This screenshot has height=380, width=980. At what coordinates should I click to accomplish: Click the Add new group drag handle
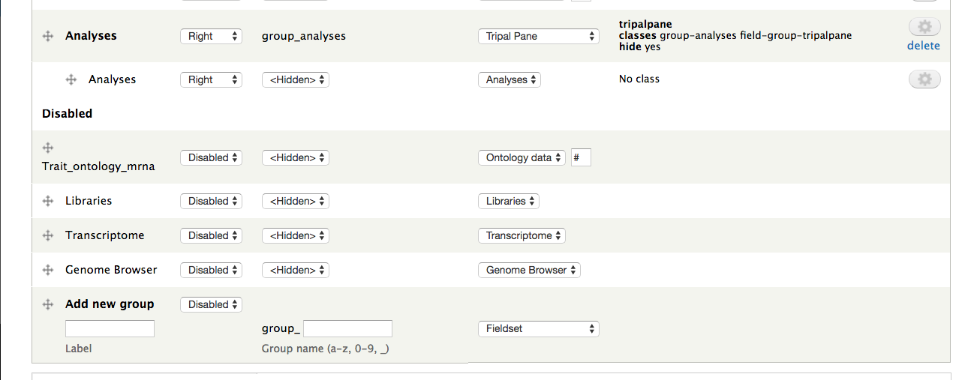point(48,304)
